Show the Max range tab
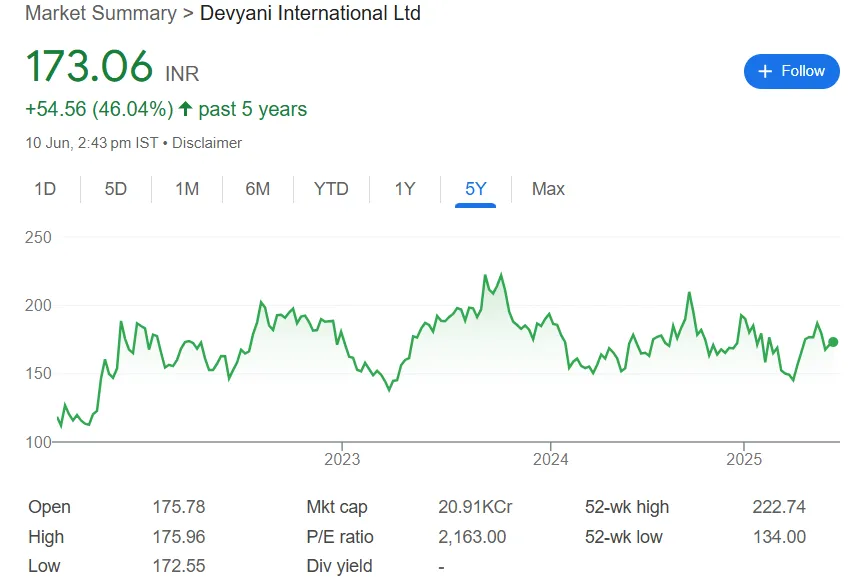This screenshot has height=585, width=867. (x=548, y=189)
